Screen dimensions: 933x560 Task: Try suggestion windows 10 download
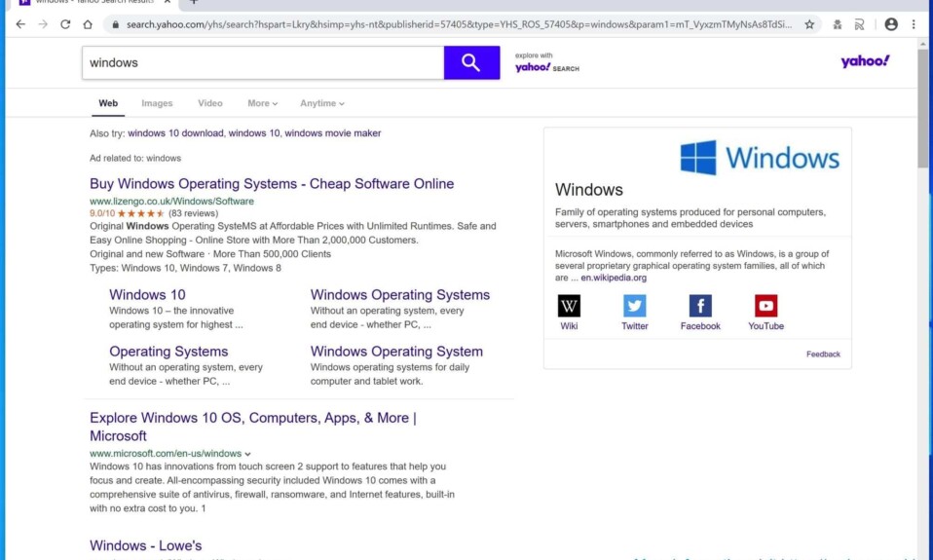point(175,133)
